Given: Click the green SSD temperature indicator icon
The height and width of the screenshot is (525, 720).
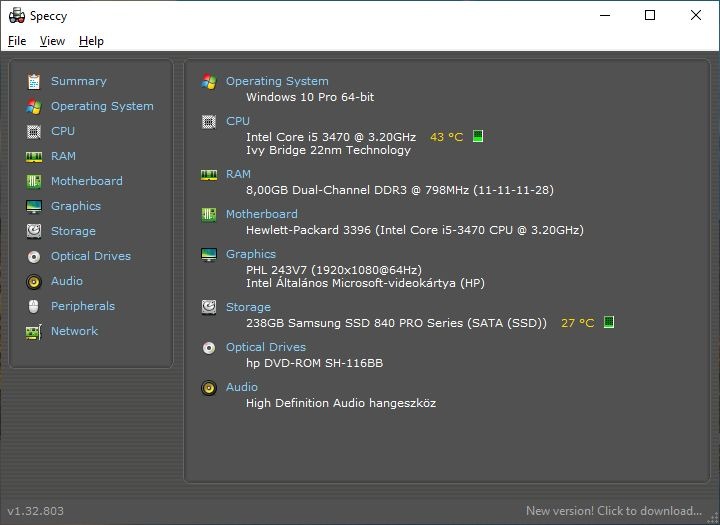Looking at the screenshot, I should [x=609, y=322].
